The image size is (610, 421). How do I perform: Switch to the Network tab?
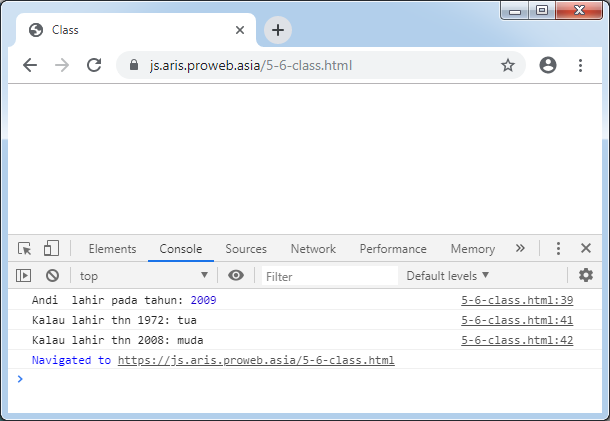pos(313,249)
